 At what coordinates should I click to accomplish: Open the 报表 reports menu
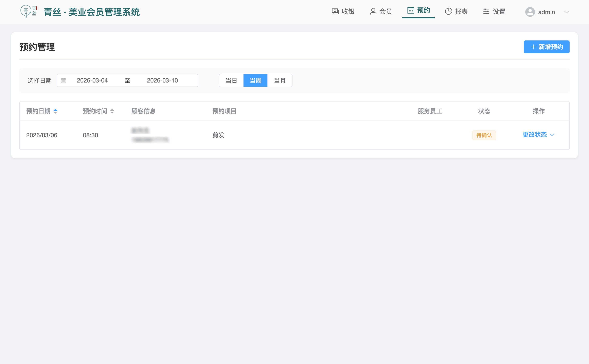(456, 12)
